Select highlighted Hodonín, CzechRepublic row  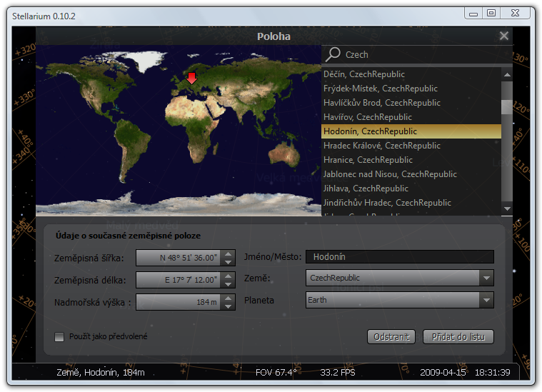coord(411,131)
